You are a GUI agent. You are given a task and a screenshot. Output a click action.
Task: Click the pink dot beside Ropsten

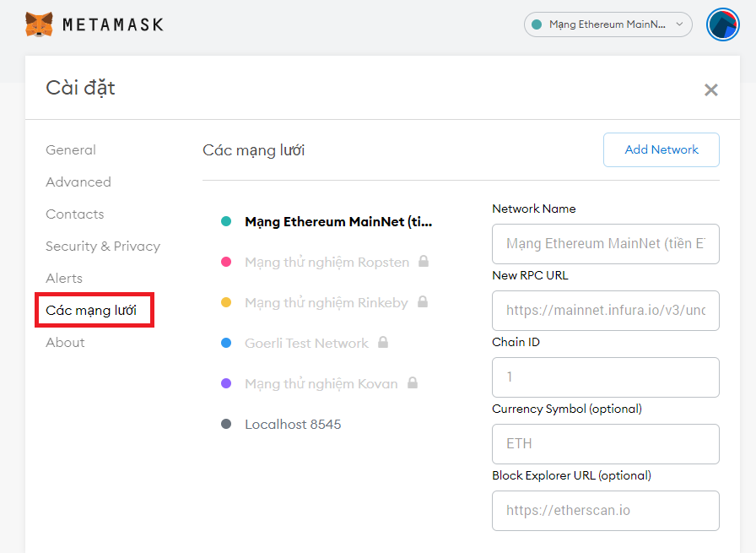(226, 262)
